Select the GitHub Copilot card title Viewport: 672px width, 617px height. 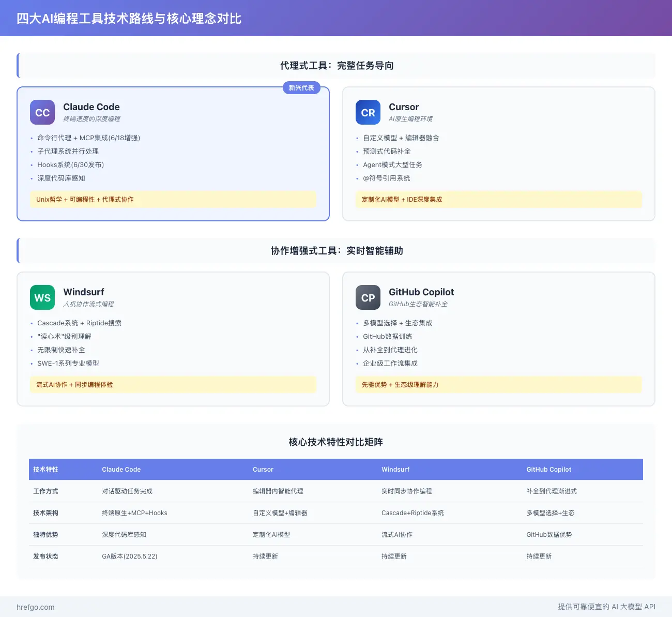(421, 292)
